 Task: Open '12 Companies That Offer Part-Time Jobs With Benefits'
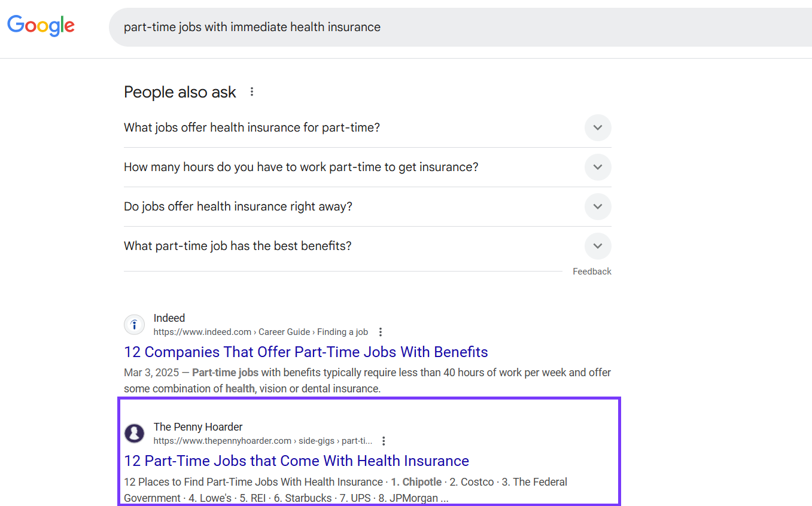click(x=306, y=352)
